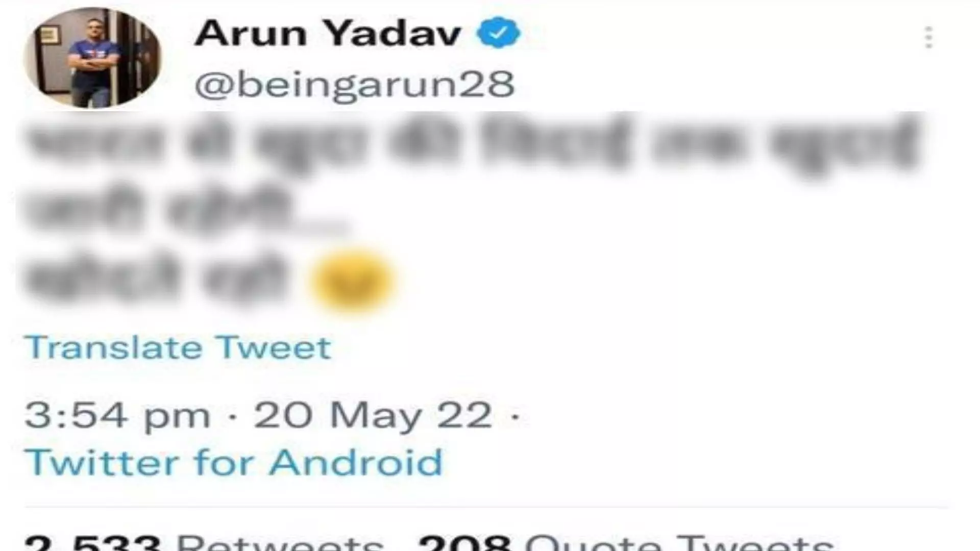
Task: Click the 3:54 pm timestamp
Action: pos(117,416)
